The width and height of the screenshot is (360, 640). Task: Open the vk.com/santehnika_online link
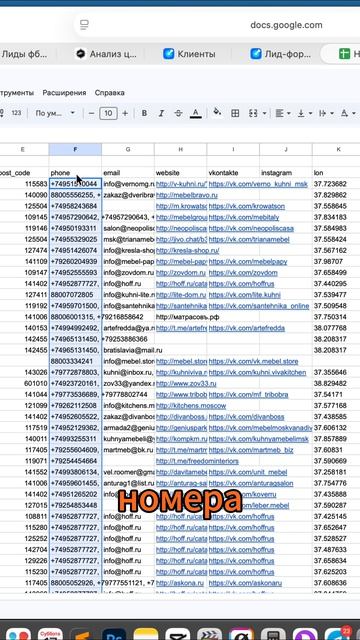tap(259, 306)
